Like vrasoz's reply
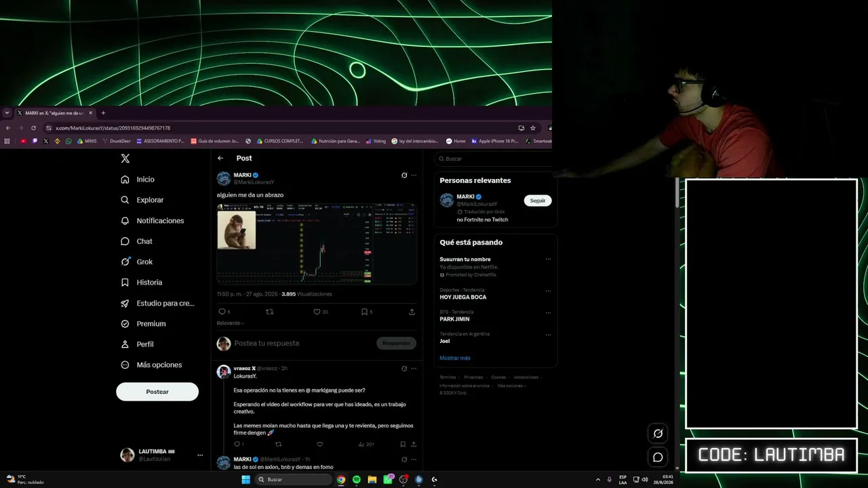The image size is (868, 488). click(320, 445)
